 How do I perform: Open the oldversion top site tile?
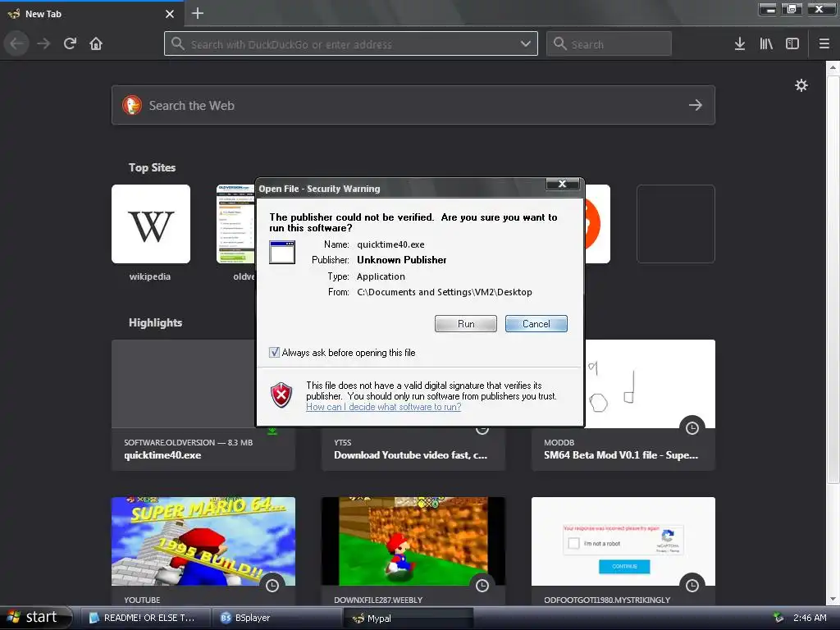(235, 224)
